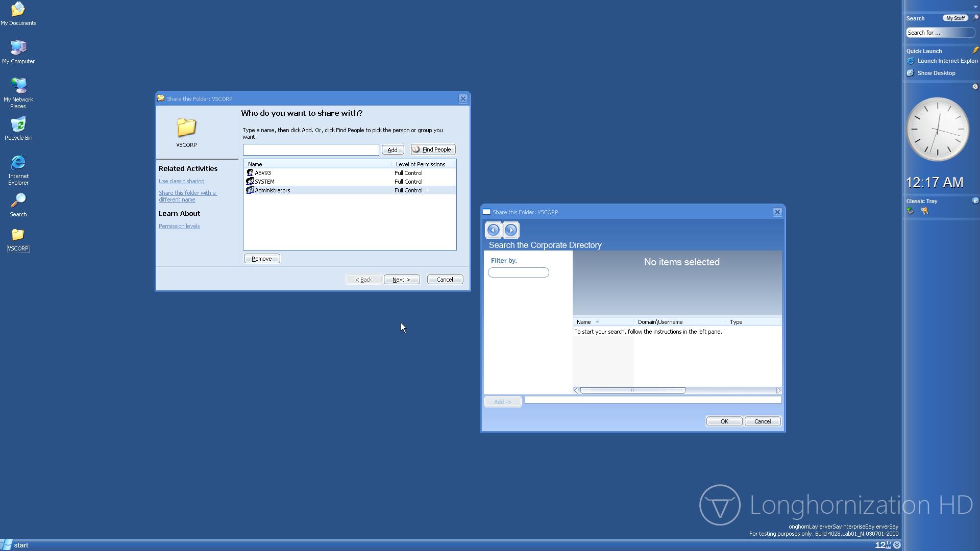Screen dimensions: 980x551
Task: Sort results by the Name column header
Action: click(x=583, y=322)
